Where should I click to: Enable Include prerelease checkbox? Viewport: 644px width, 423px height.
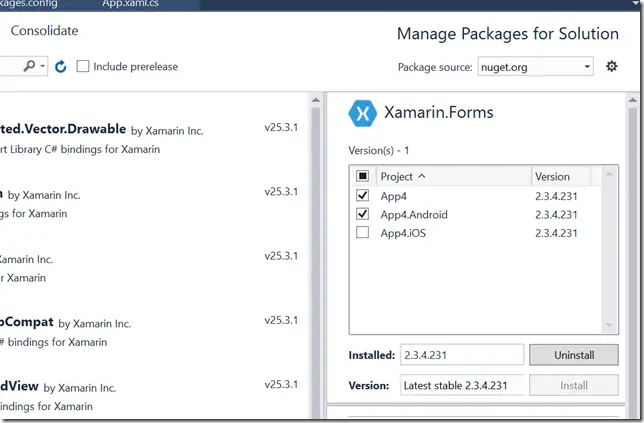click(83, 66)
